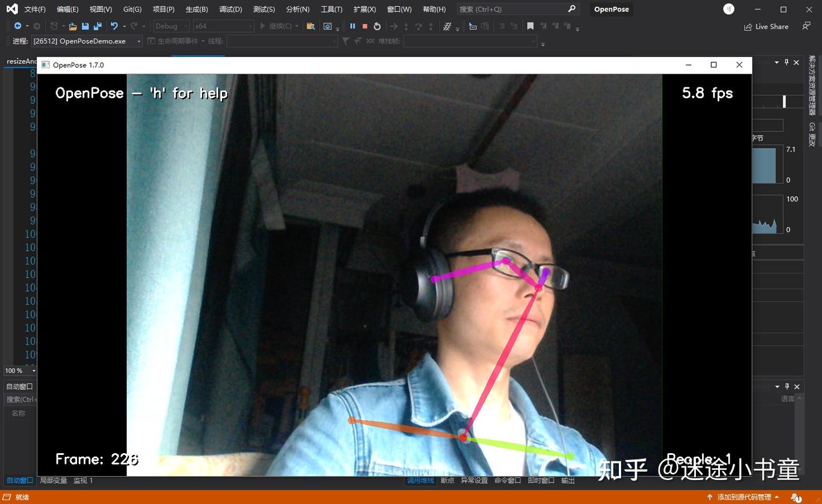Open the 调试 menu
This screenshot has height=504, width=822.
coord(230,9)
